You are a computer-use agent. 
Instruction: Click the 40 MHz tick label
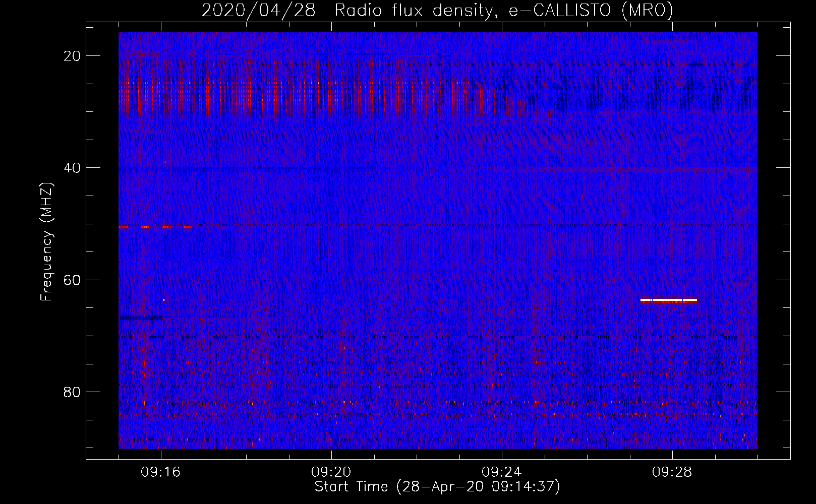pos(72,168)
